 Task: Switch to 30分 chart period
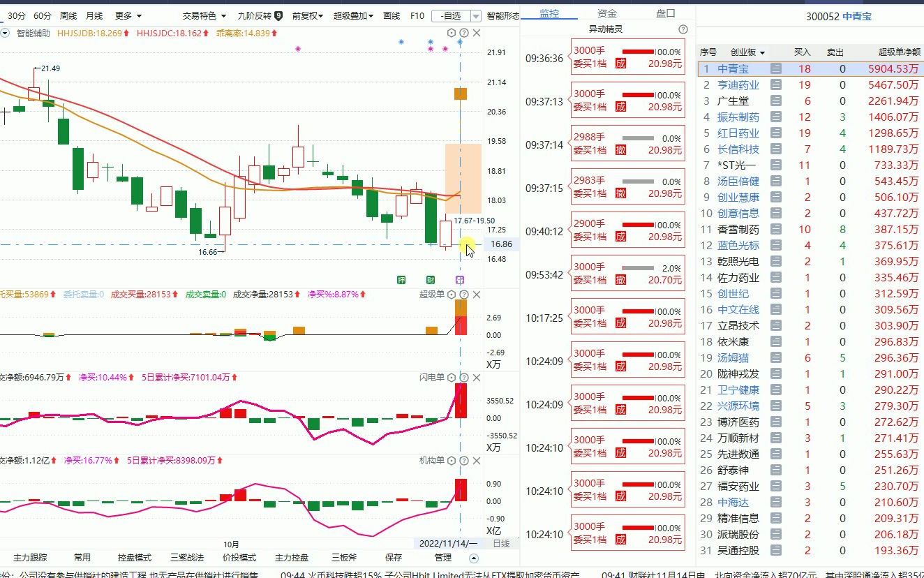tap(17, 15)
